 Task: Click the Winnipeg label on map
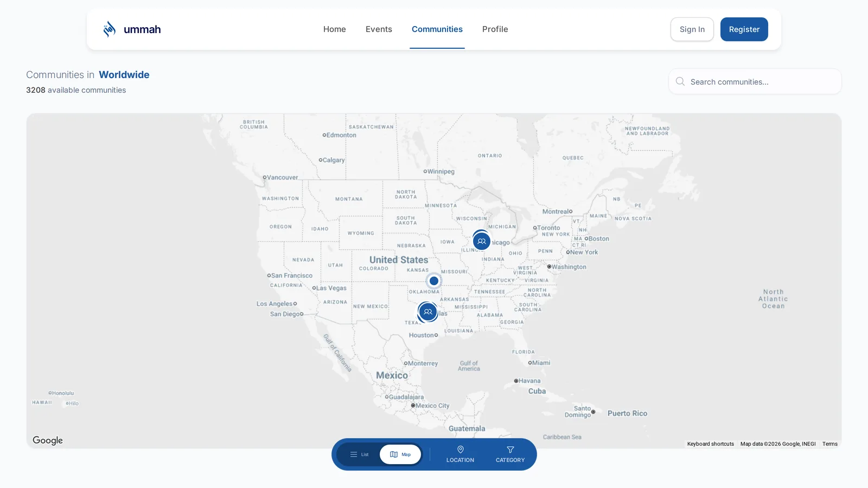(x=441, y=171)
